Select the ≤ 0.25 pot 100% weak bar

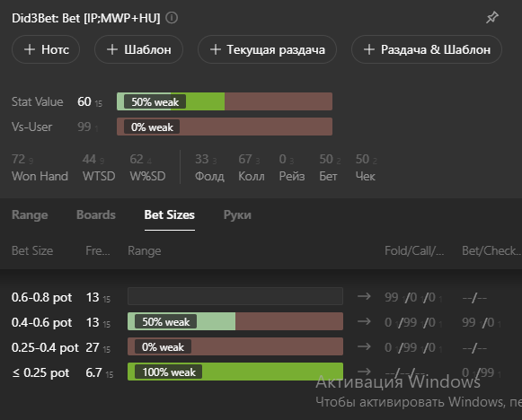click(235, 372)
